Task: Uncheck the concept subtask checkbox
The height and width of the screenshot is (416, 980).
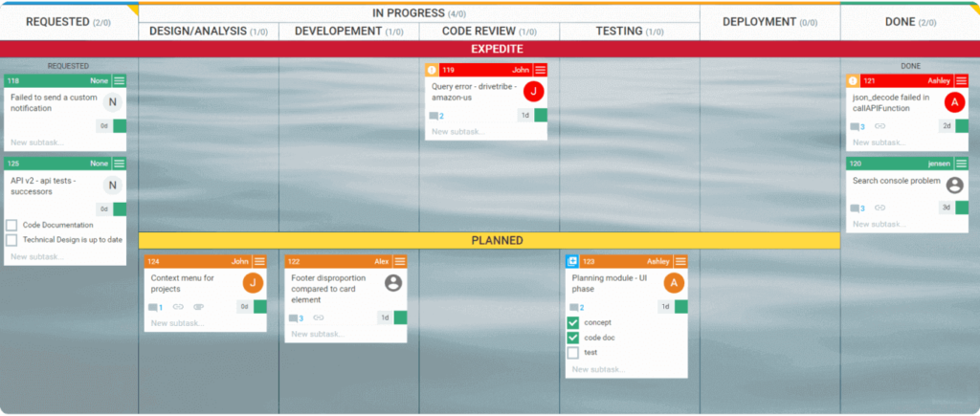Action: pos(572,322)
